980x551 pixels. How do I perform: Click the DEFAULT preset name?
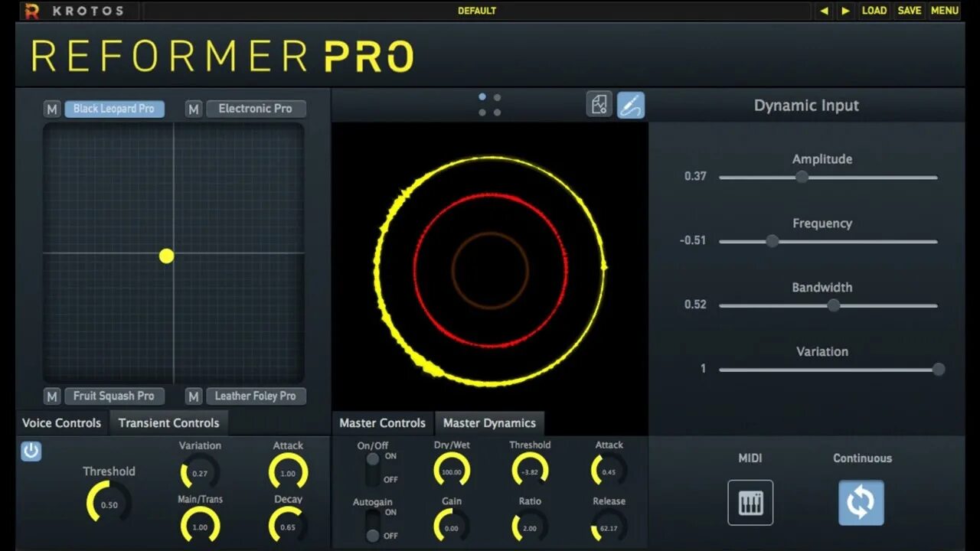[477, 11]
